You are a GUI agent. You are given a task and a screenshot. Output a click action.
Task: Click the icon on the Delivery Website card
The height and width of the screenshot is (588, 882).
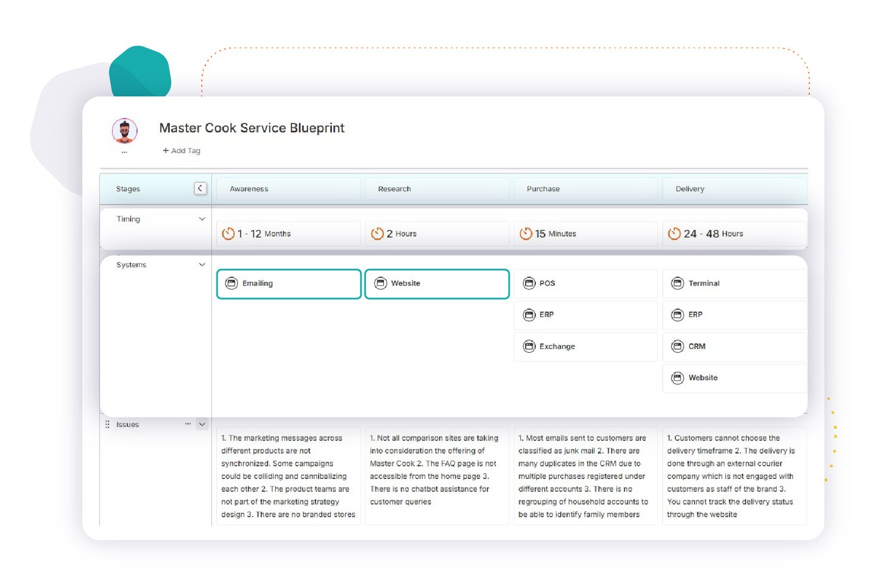[678, 378]
